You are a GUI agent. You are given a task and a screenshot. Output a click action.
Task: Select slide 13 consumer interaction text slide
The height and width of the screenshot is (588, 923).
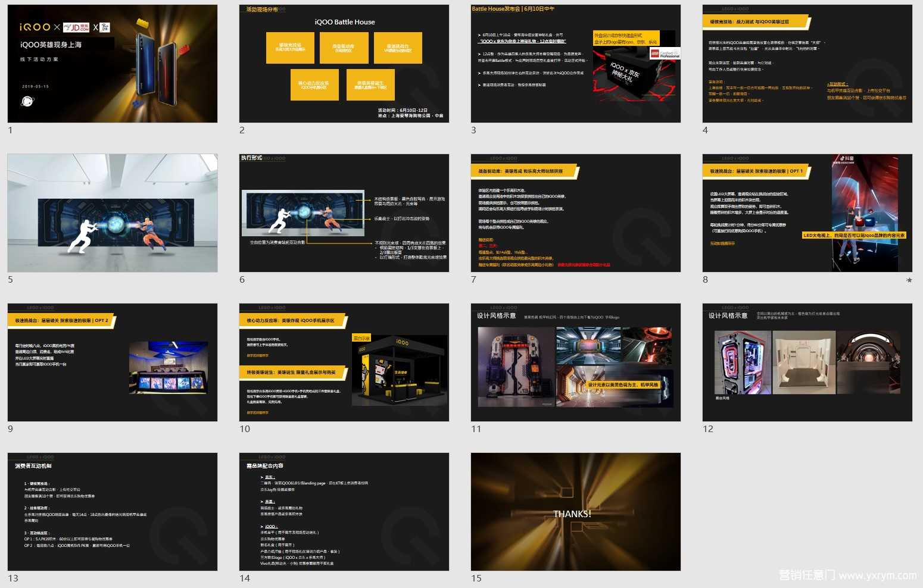tap(113, 512)
